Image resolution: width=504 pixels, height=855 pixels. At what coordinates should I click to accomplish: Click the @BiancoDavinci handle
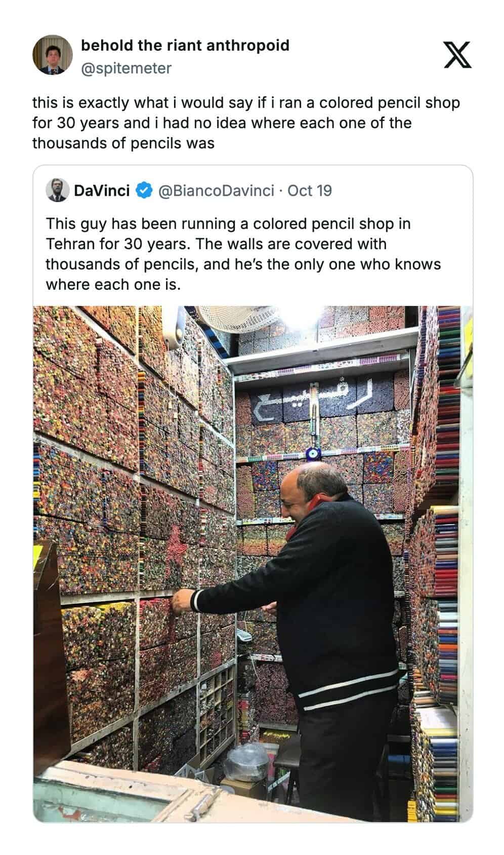pyautogui.click(x=217, y=190)
